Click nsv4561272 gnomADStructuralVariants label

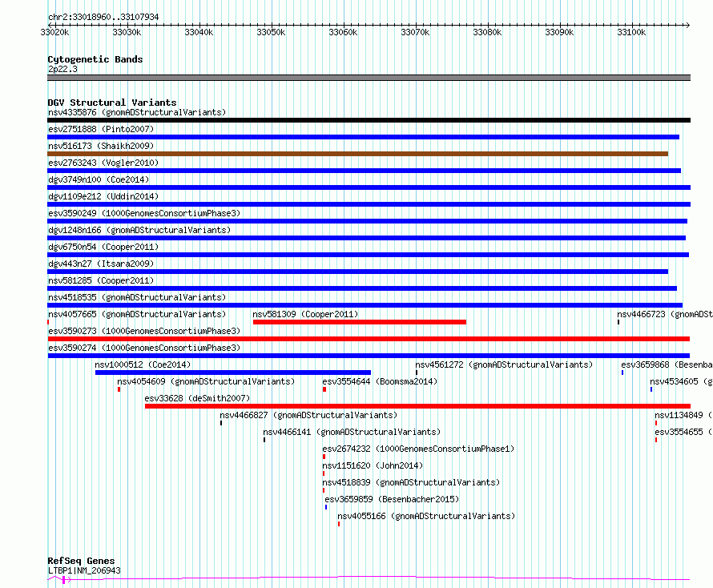coord(504,364)
